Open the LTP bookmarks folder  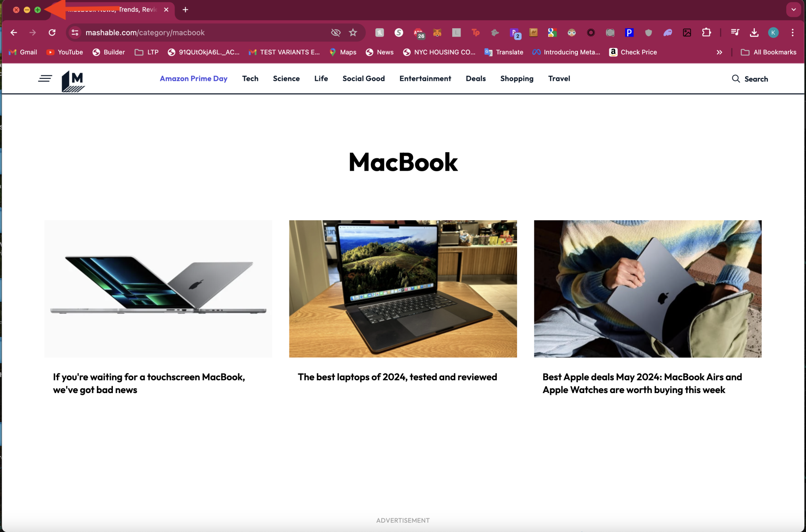pyautogui.click(x=147, y=52)
